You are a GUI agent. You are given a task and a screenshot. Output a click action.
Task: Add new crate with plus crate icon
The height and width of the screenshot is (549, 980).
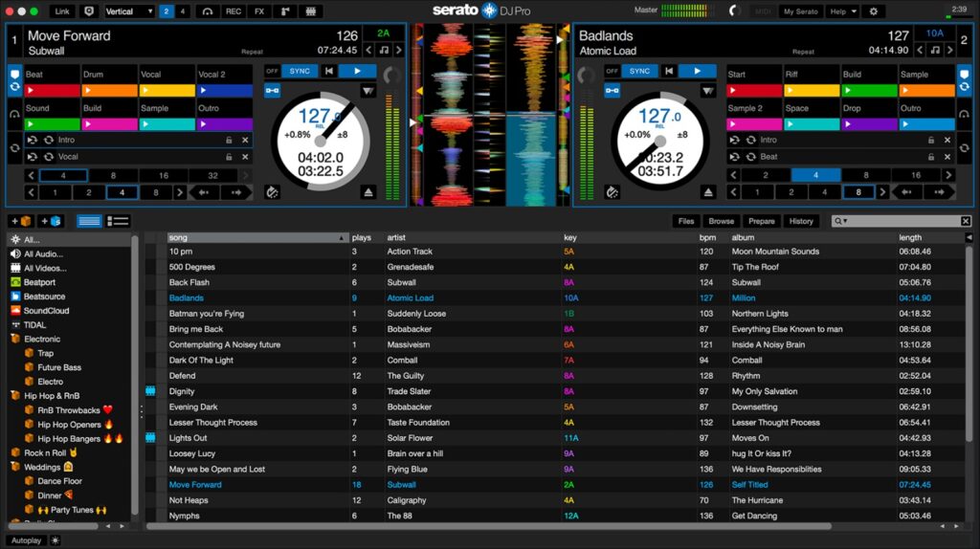[x=21, y=221]
